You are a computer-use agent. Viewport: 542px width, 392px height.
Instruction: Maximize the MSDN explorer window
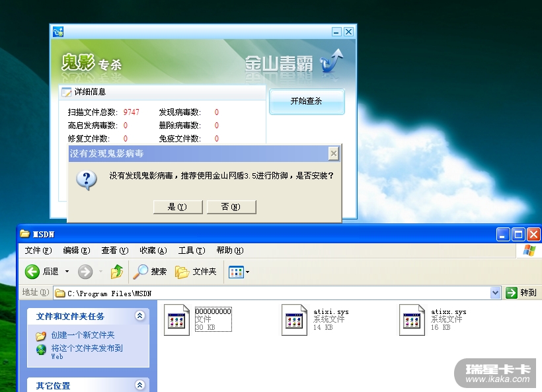coord(518,235)
